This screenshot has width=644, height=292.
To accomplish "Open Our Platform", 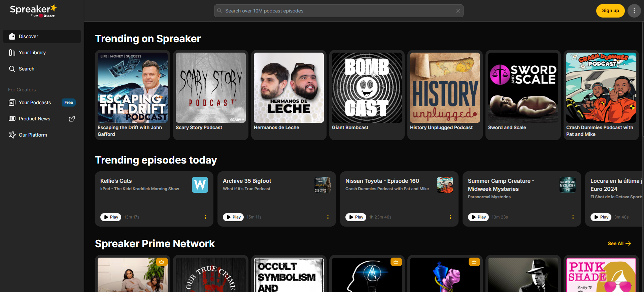I will 42,135.
